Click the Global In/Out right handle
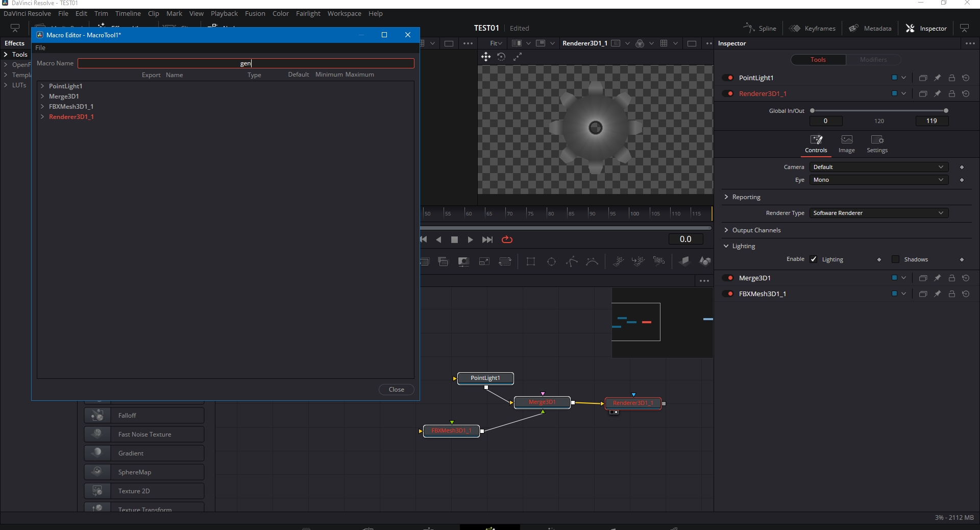The width and height of the screenshot is (980, 530). pos(946,111)
